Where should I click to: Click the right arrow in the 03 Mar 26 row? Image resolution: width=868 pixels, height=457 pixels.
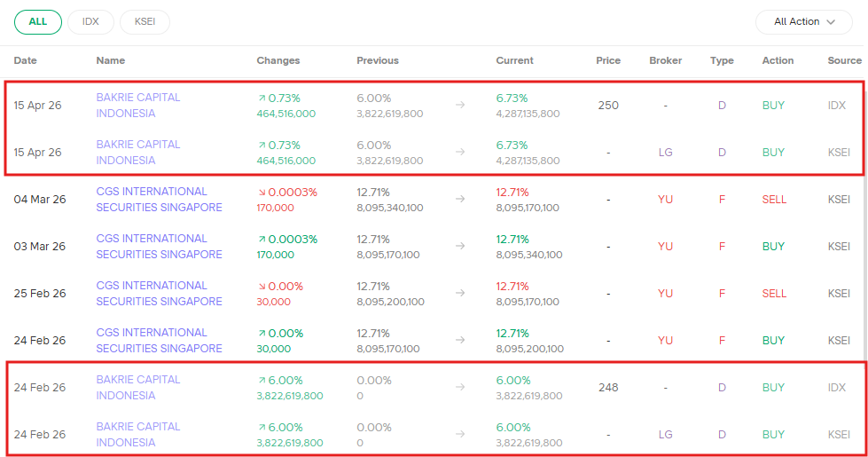point(460,246)
